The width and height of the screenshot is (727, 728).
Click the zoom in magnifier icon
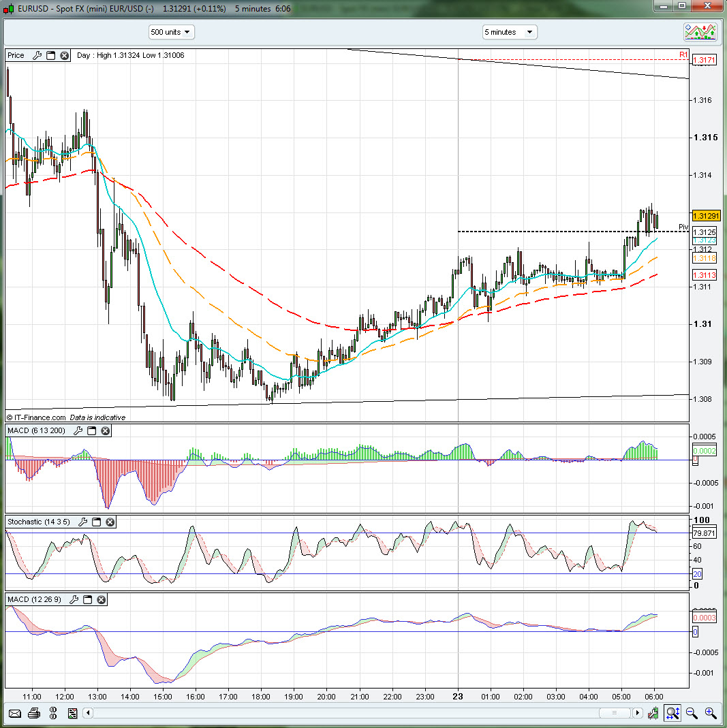click(711, 713)
